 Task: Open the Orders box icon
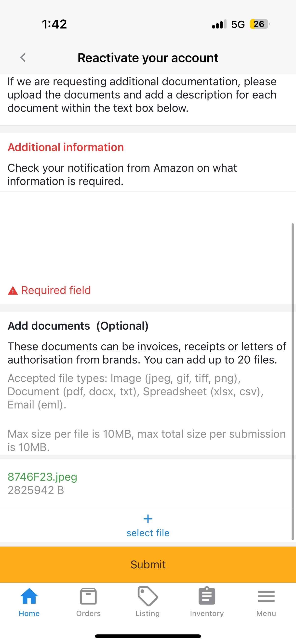pyautogui.click(x=88, y=596)
